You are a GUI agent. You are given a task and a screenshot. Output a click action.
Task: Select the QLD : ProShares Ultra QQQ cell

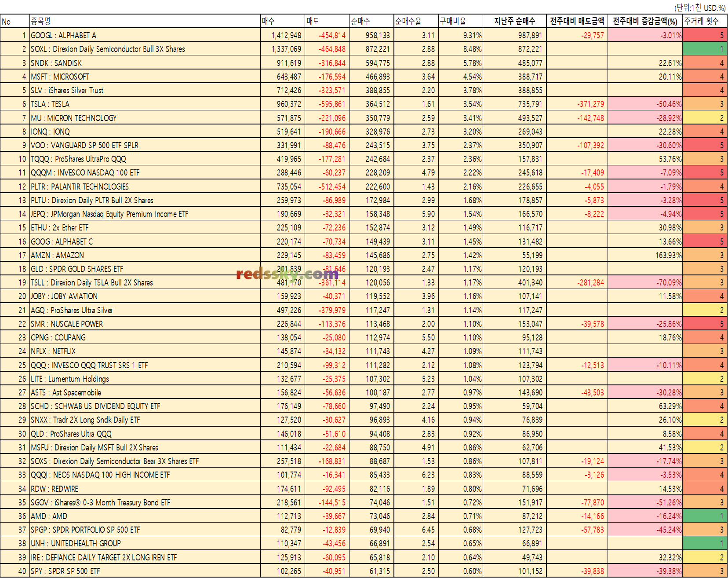click(145, 434)
